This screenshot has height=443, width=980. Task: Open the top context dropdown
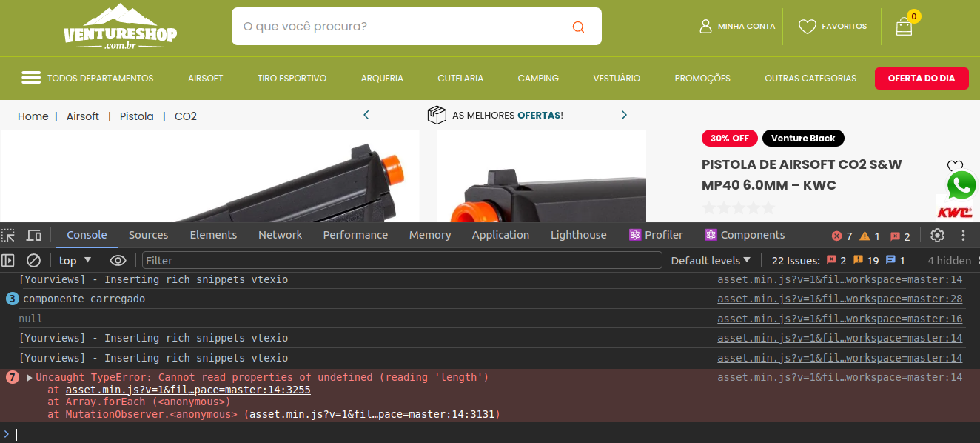coord(75,260)
